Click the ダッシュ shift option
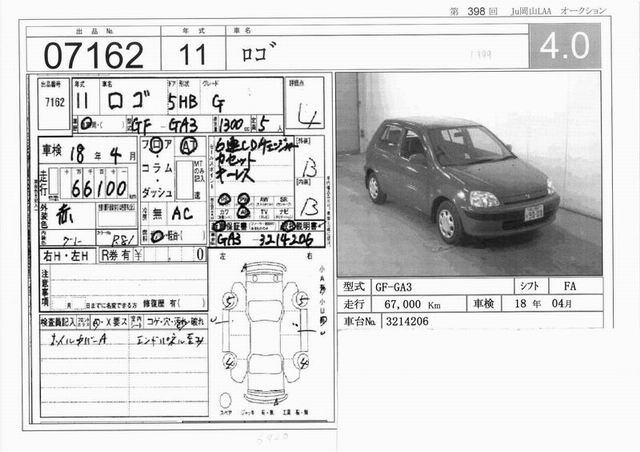The height and width of the screenshot is (452, 640). pyautogui.click(x=157, y=192)
